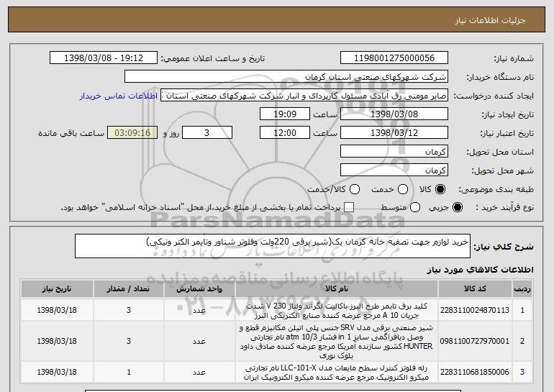Click the creation time field 19:09
The width and height of the screenshot is (554, 392).
[285, 114]
